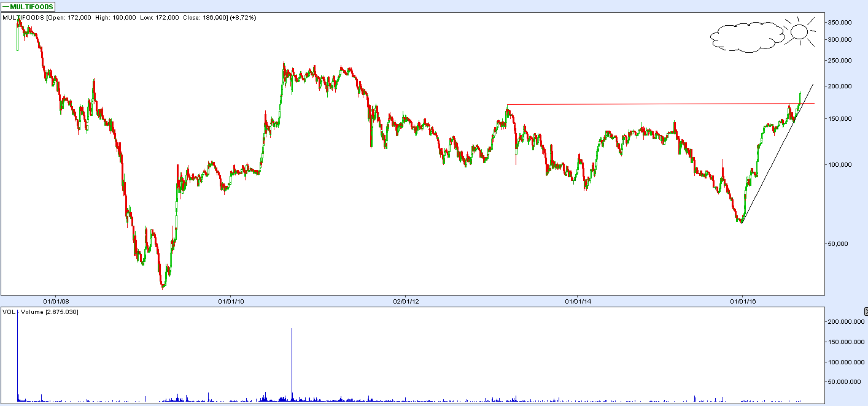Click the 200,000 price axis label
The image size is (868, 406).
pyautogui.click(x=839, y=86)
